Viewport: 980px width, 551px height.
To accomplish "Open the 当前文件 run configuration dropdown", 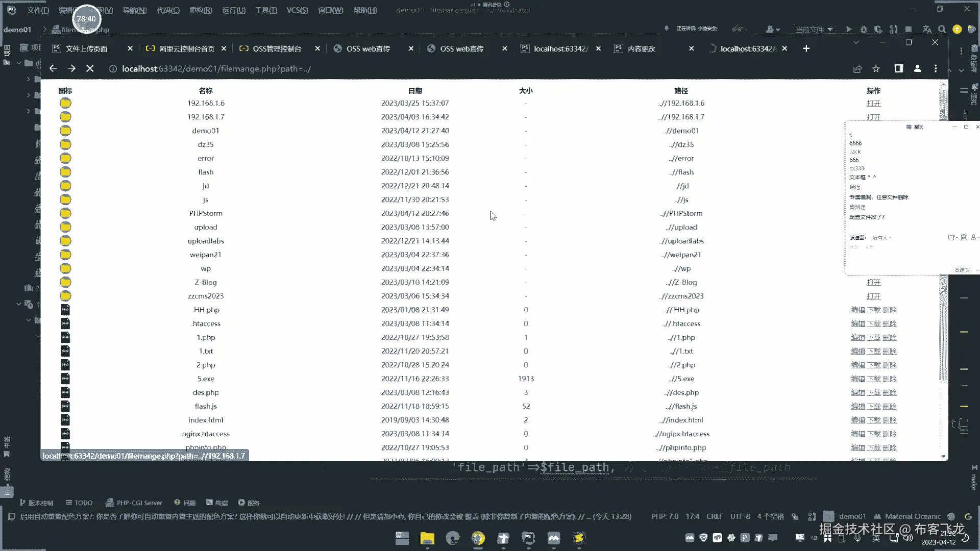I will 814,29.
